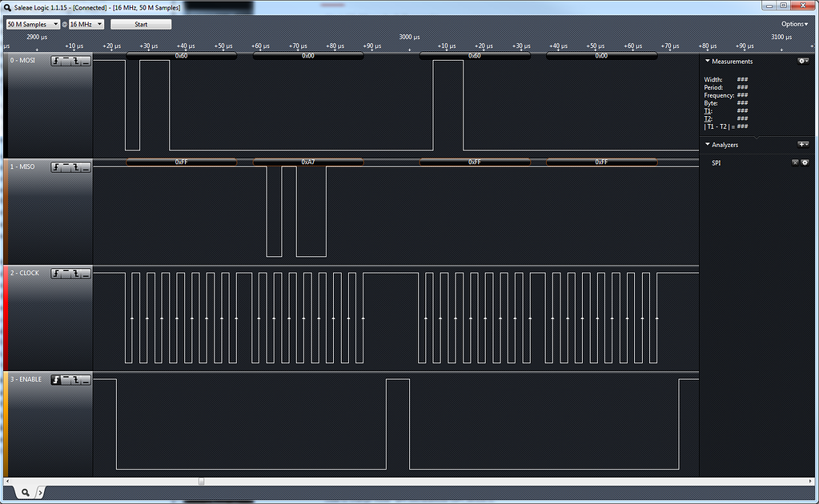The image size is (819, 504).
Task: Open SPI analyzer settings gear
Action: click(x=805, y=162)
